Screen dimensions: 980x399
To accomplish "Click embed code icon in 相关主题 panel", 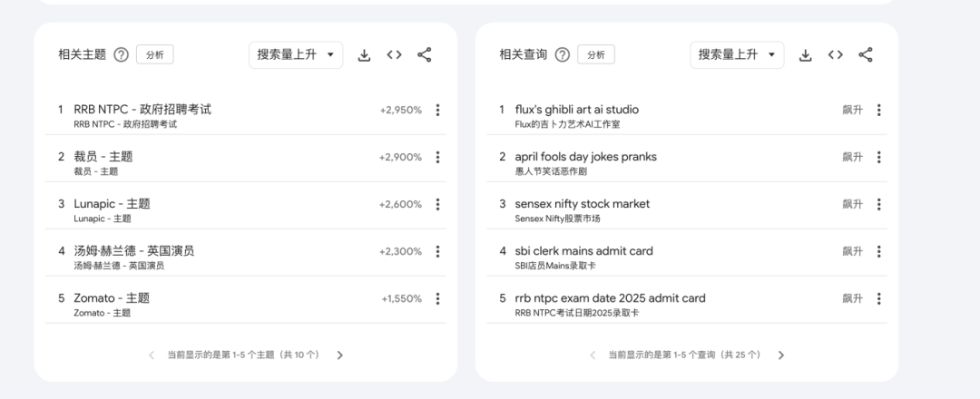I will (394, 55).
